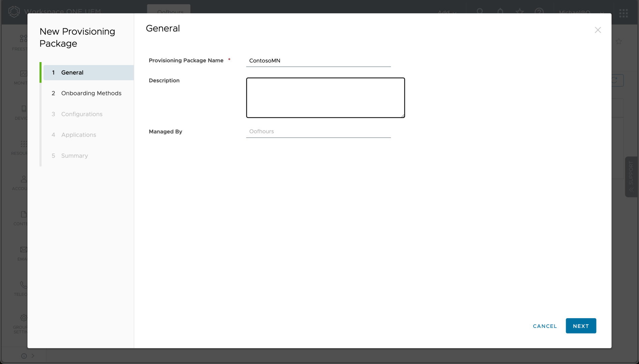Open the apps grid launcher icon
The height and width of the screenshot is (364, 639).
(x=623, y=13)
